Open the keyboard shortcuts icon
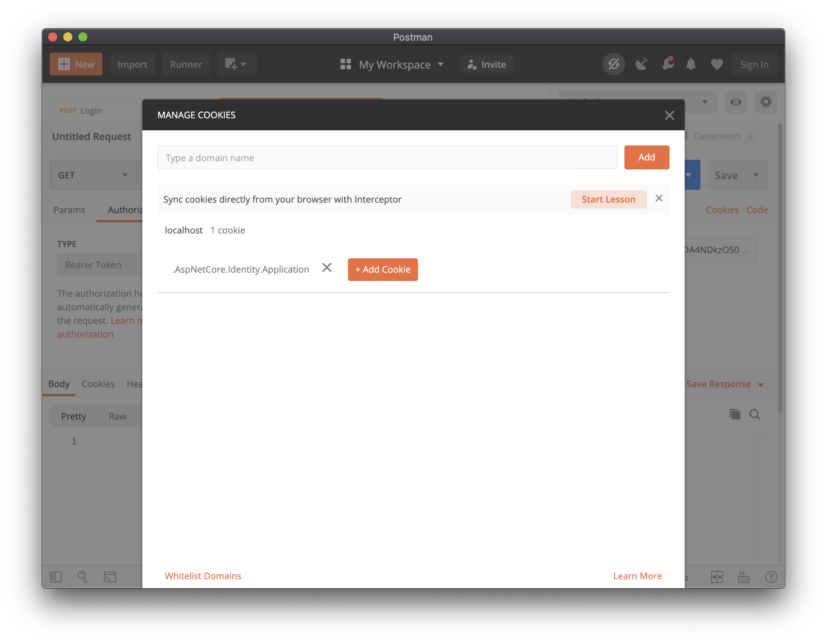 743,577
